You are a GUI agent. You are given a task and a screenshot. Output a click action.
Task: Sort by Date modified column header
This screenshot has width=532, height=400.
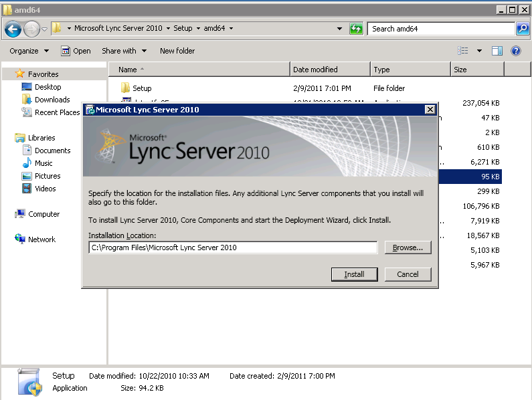point(330,70)
